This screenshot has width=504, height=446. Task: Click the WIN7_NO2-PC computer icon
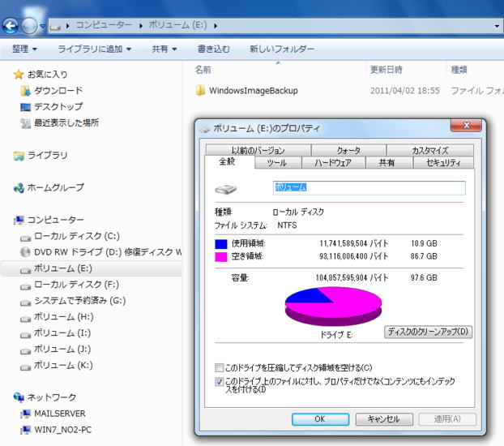pyautogui.click(x=25, y=430)
